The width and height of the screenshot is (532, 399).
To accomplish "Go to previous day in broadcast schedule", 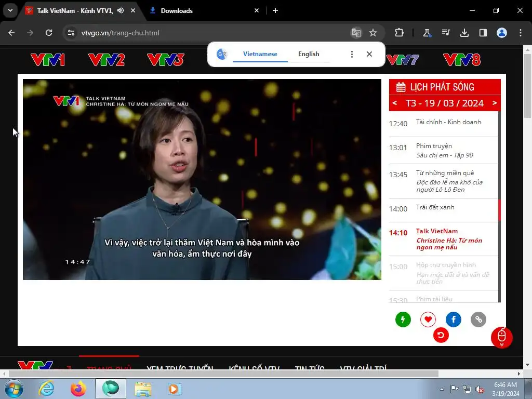I will click(395, 103).
